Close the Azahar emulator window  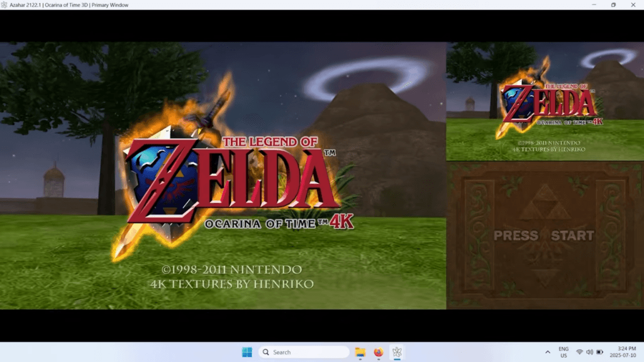(633, 5)
